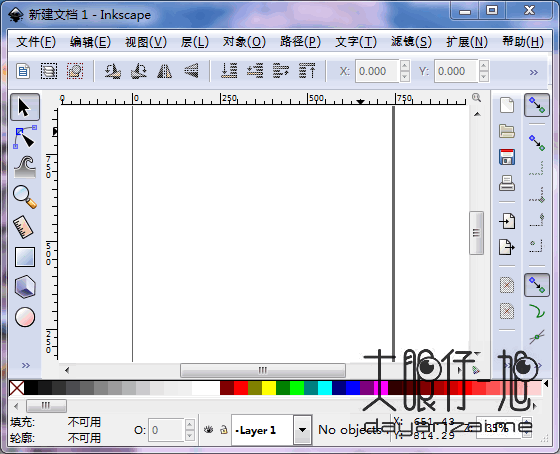Viewport: 560px width, 454px height.
Task: Toggle snap from bounding box midpoints
Action: [x=536, y=220]
